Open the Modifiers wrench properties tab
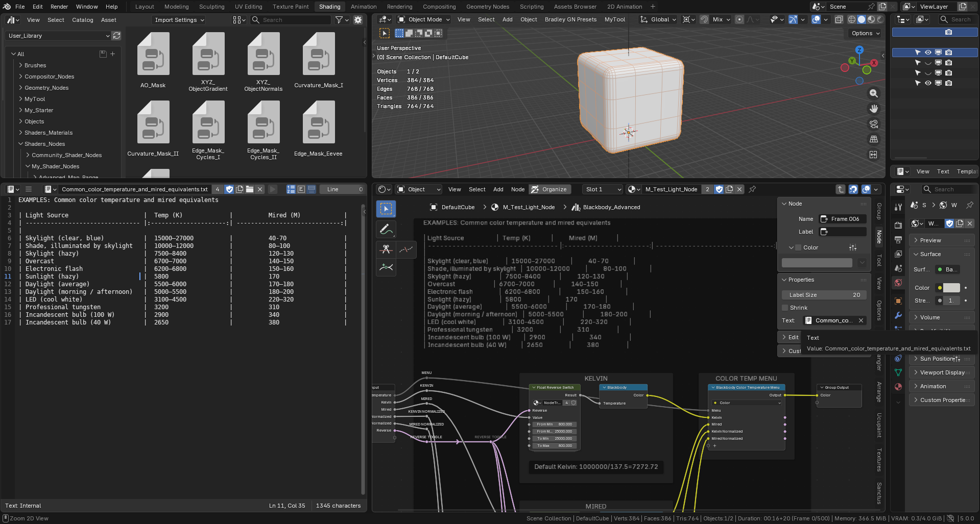This screenshot has width=980, height=524. (898, 315)
